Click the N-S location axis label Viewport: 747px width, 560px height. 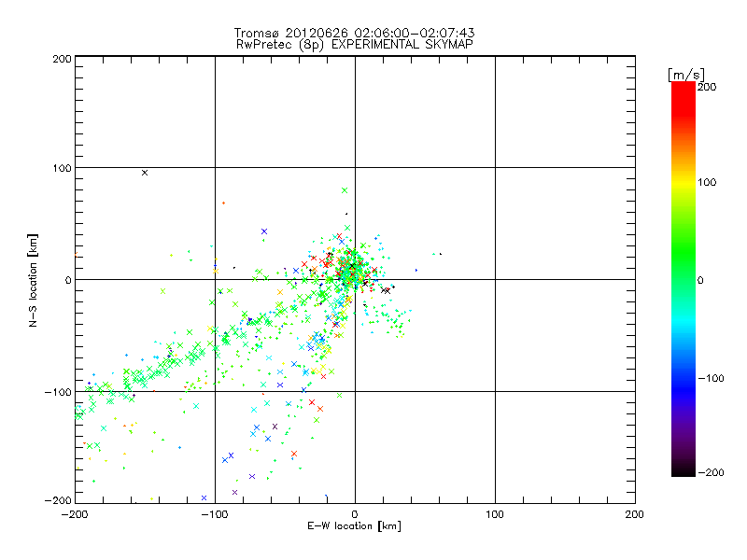pyautogui.click(x=34, y=279)
